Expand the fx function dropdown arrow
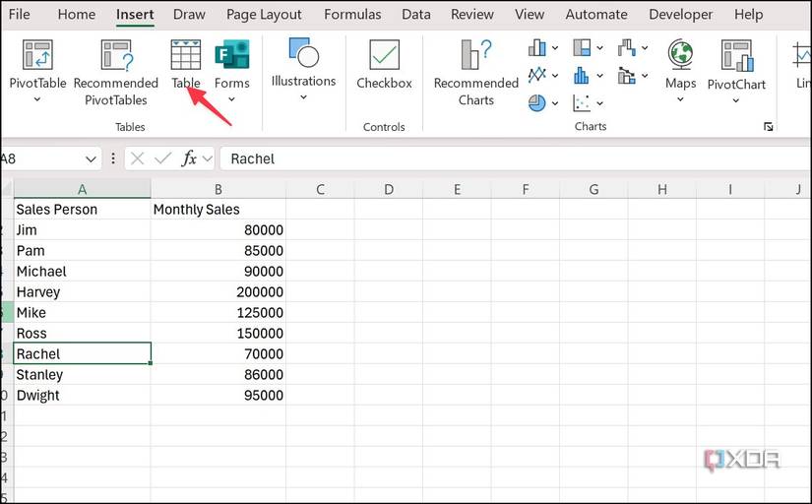The image size is (812, 504). coord(207,158)
